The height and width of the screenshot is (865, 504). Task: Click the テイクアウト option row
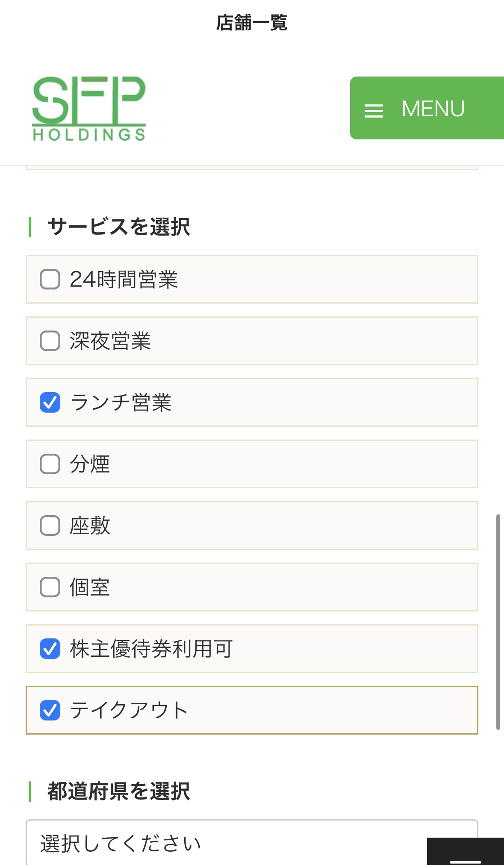(x=299, y=710)
